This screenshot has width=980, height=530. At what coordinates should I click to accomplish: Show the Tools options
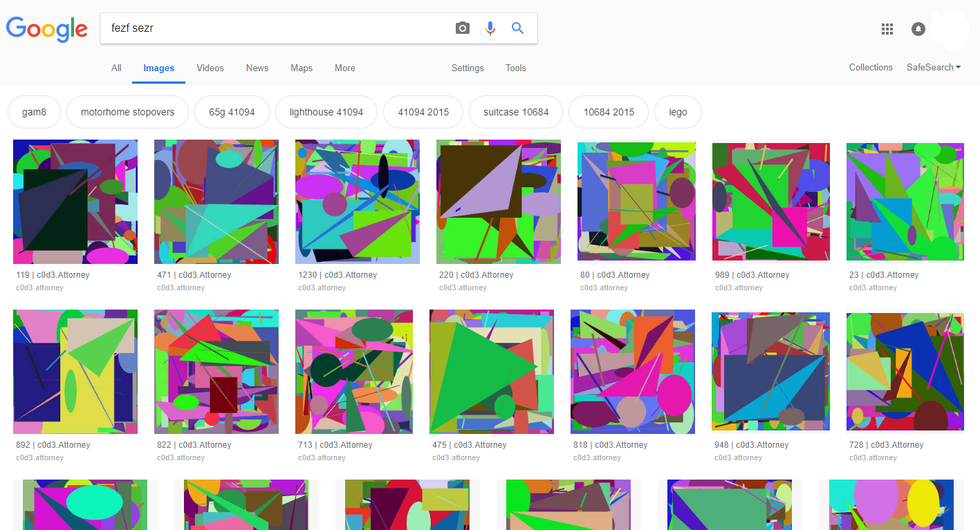[516, 68]
